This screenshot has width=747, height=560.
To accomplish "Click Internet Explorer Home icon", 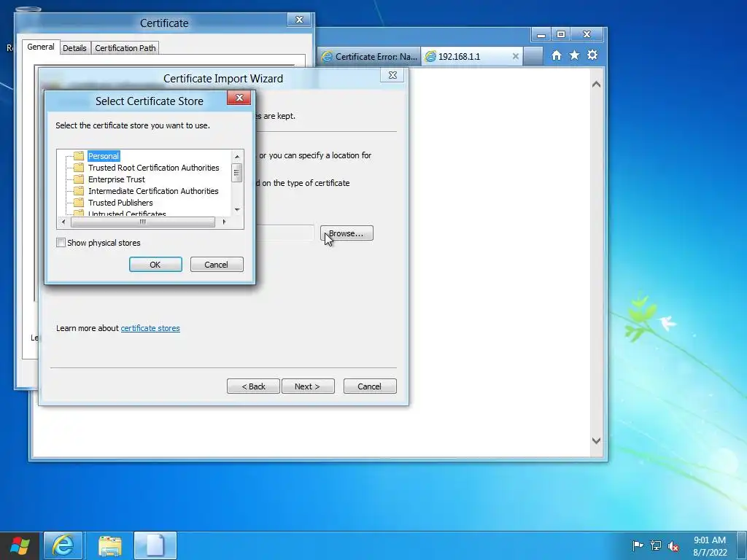I will (557, 55).
